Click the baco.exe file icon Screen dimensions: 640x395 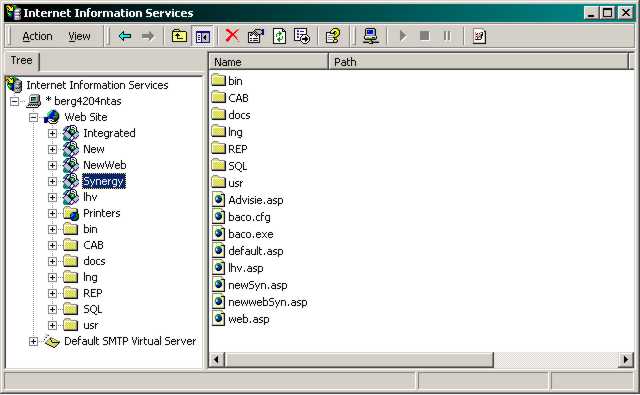pos(219,234)
